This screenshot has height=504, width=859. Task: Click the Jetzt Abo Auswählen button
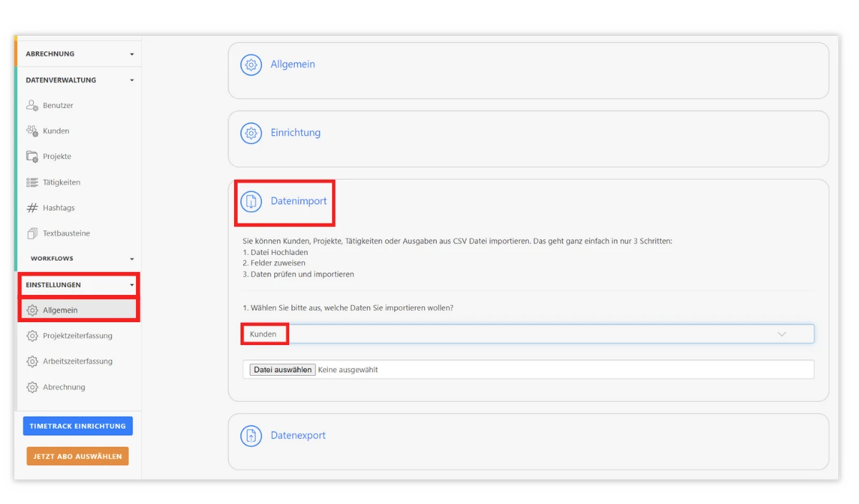coord(77,456)
